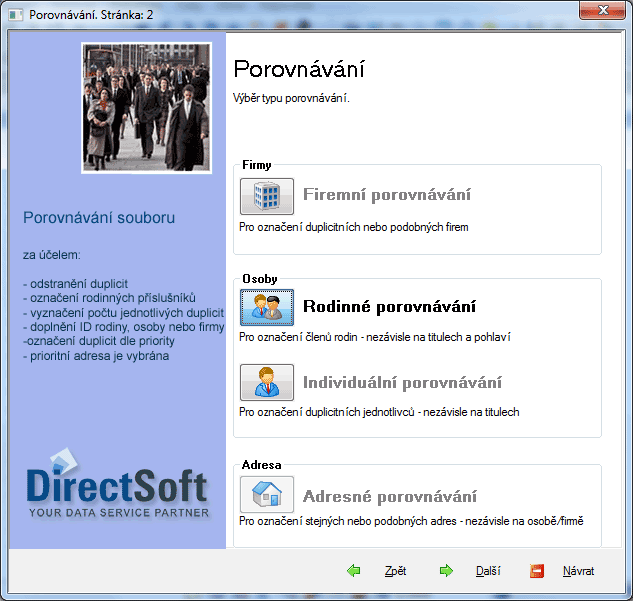Image resolution: width=633 pixels, height=601 pixels.
Task: Click the "za účelem:" text
Action: (52, 255)
